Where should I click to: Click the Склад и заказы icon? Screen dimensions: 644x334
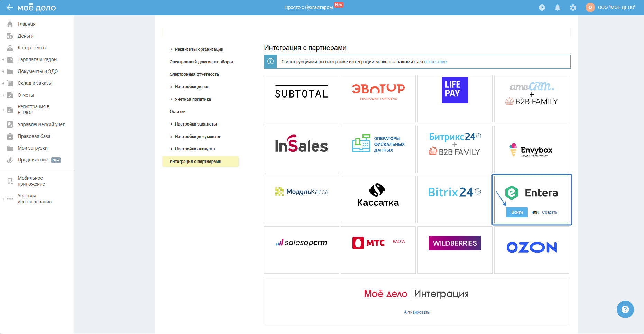click(10, 83)
